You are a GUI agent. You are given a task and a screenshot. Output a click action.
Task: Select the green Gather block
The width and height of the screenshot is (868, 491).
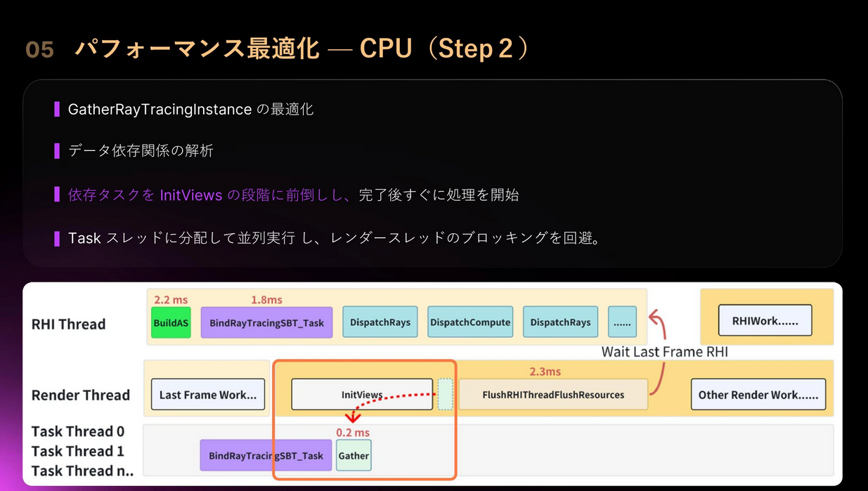[354, 455]
